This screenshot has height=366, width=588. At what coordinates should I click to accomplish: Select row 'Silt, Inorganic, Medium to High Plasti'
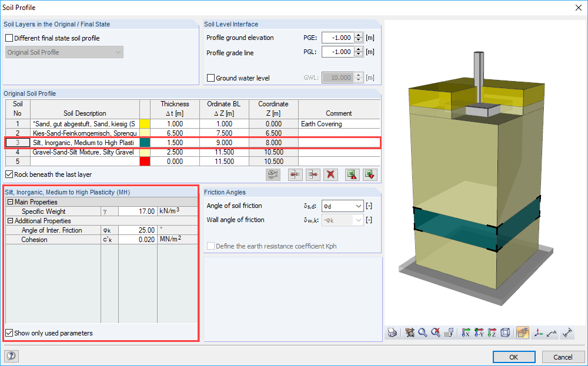click(x=85, y=142)
